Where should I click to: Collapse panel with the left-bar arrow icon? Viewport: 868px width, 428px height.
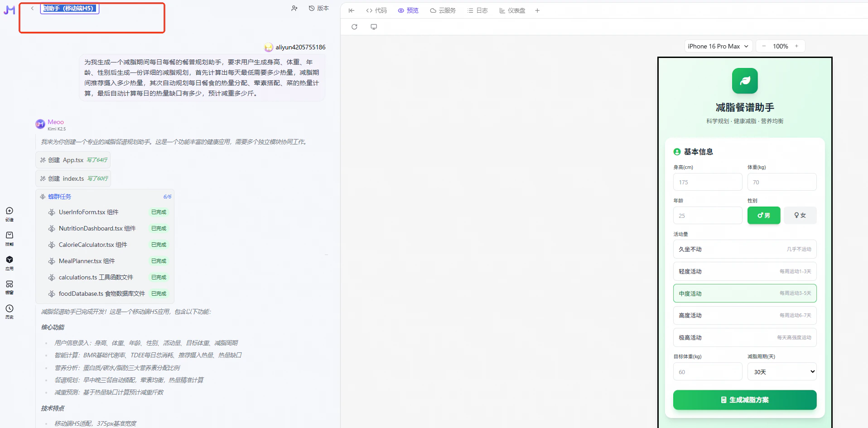(352, 10)
